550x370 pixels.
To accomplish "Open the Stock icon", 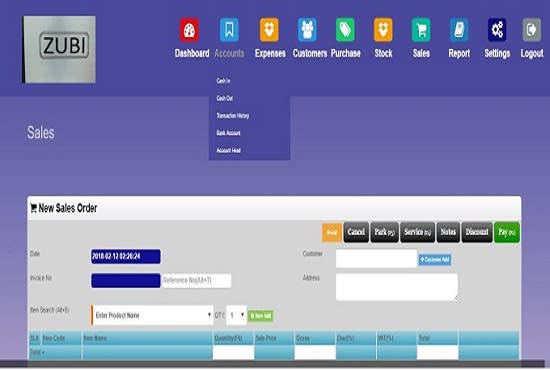I will pos(383,30).
